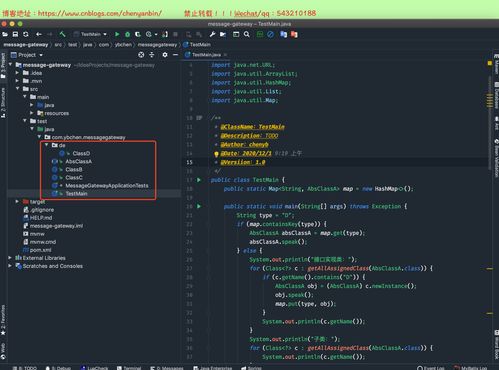Open the TestMain run configuration dropdown
The width and height of the screenshot is (499, 370).
pyautogui.click(x=90, y=34)
